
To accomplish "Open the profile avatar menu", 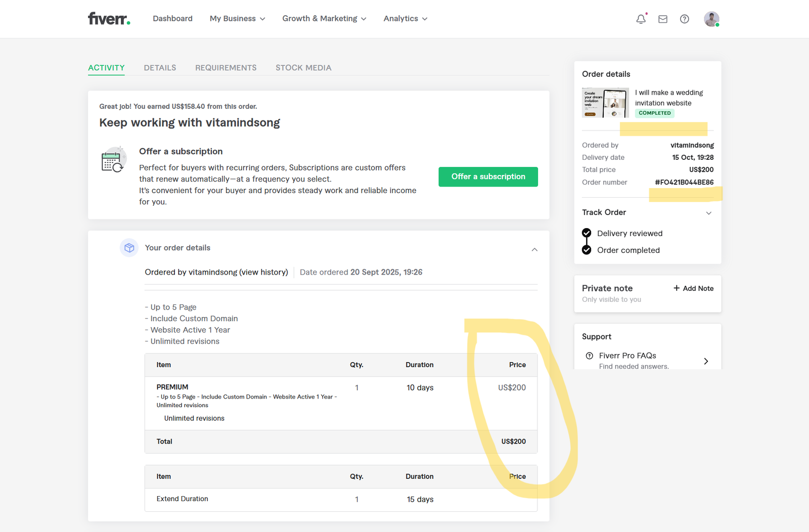I will (x=711, y=19).
